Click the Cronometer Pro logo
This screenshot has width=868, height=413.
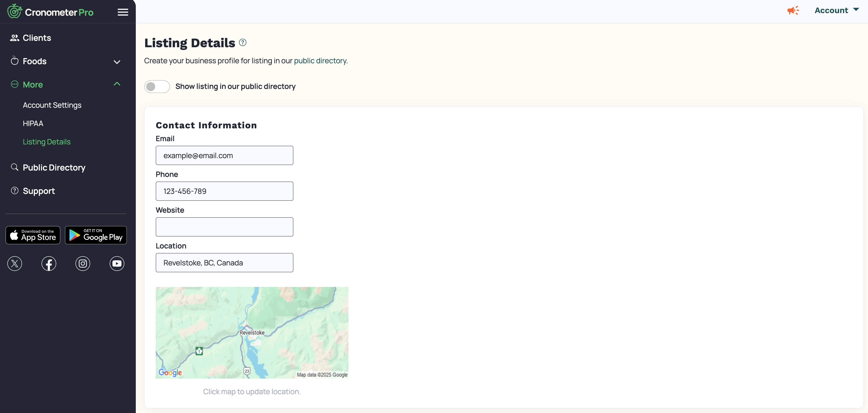pos(50,11)
